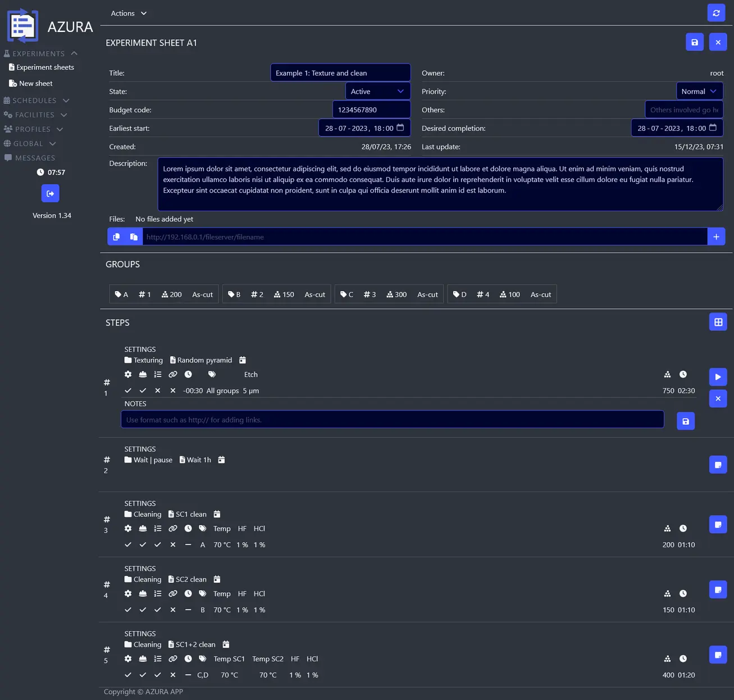Select New sheet in the sidebar

click(x=31, y=83)
